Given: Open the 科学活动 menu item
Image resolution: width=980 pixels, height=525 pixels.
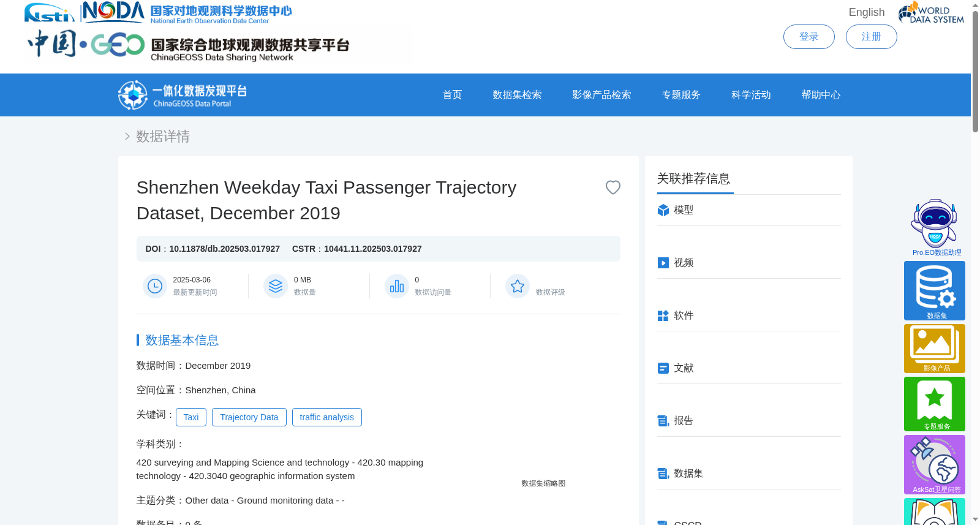Looking at the screenshot, I should coord(751,95).
